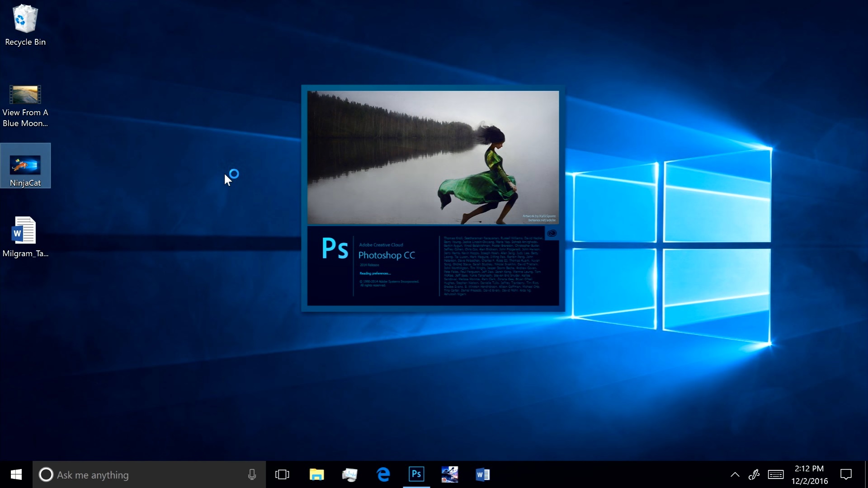Screen dimensions: 868x488
Task: Toggle the microphone search input
Action: 251,474
